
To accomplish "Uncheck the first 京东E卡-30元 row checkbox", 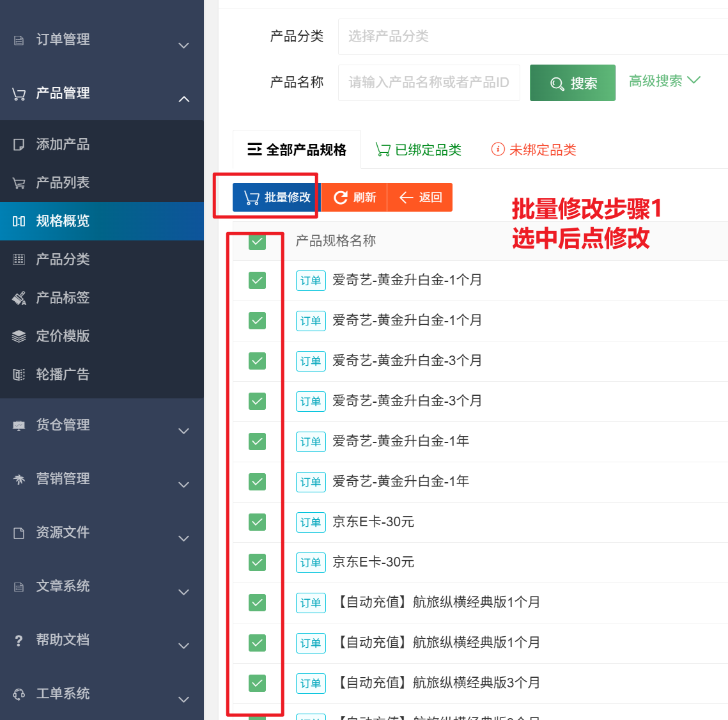I will [x=257, y=522].
